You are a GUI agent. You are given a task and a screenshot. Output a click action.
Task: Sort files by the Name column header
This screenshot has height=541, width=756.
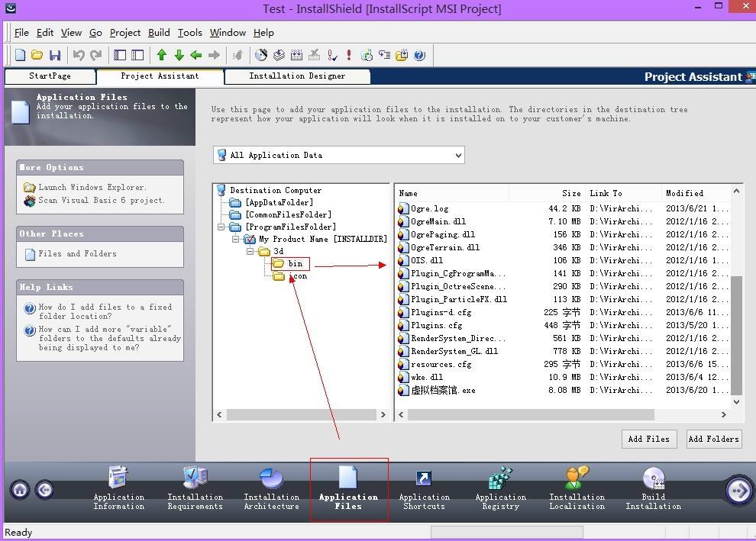point(452,193)
